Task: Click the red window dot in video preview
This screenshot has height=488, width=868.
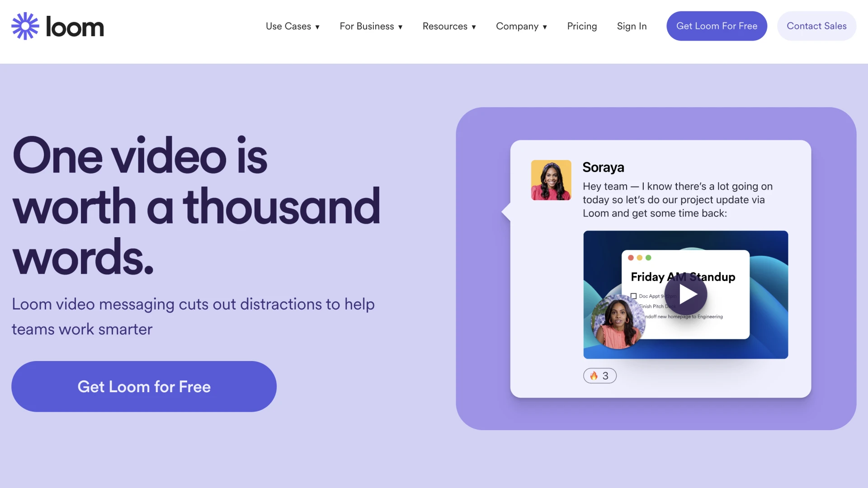Action: point(631,258)
